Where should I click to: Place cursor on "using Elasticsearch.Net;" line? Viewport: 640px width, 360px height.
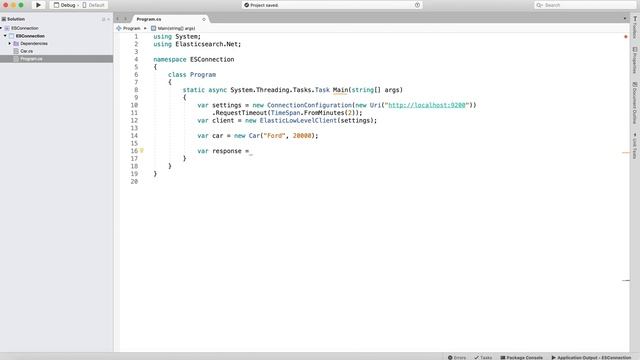point(197,44)
